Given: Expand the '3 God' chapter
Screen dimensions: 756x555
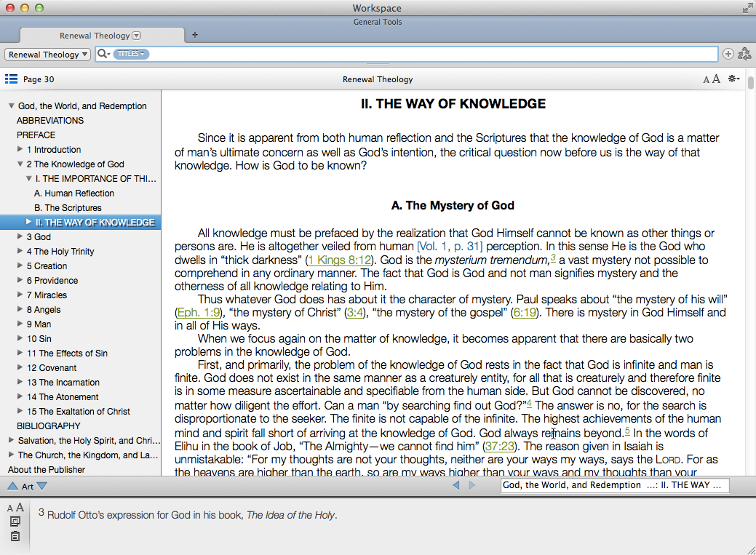Looking at the screenshot, I should (20, 236).
